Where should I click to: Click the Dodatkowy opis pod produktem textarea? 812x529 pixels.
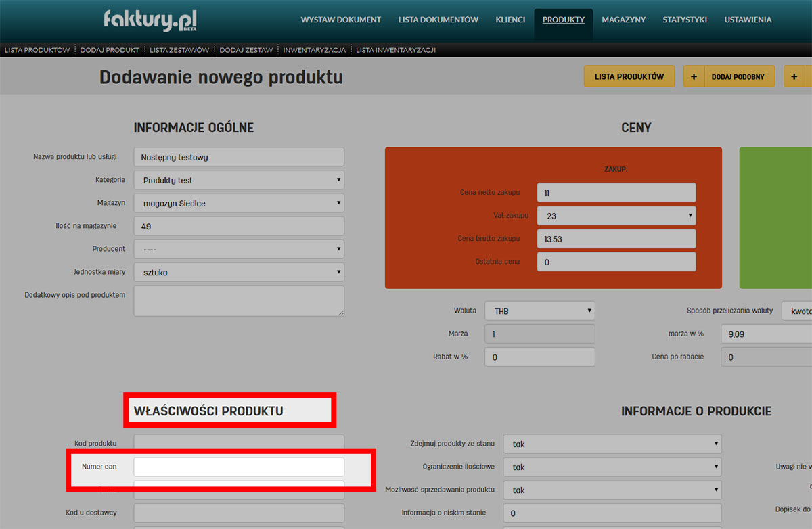tap(239, 300)
